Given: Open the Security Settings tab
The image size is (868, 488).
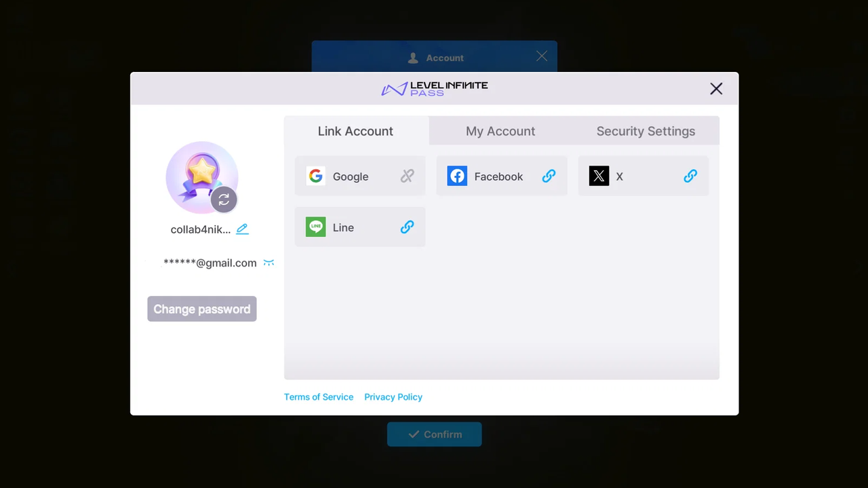Looking at the screenshot, I should (646, 131).
